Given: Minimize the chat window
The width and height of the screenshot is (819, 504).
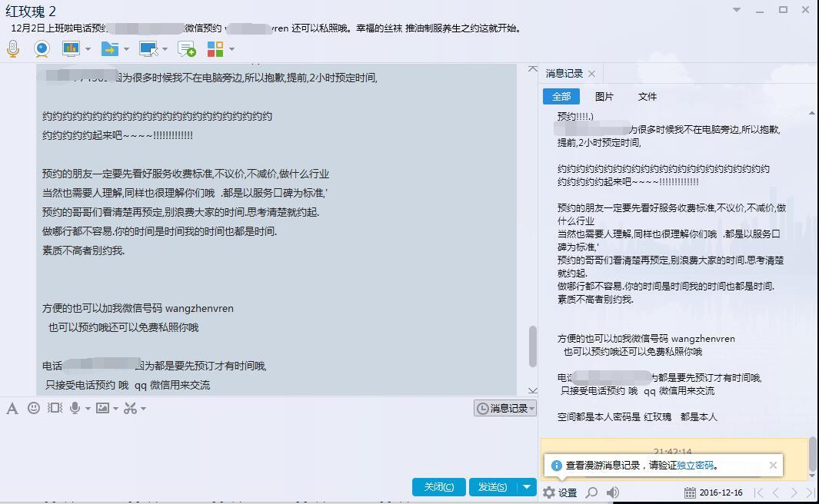Looking at the screenshot, I should tap(760, 10).
